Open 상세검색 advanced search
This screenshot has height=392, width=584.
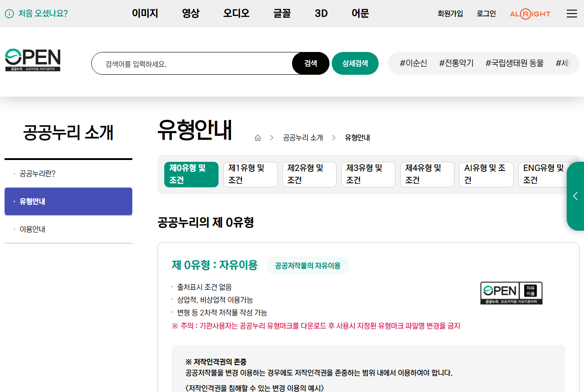355,63
